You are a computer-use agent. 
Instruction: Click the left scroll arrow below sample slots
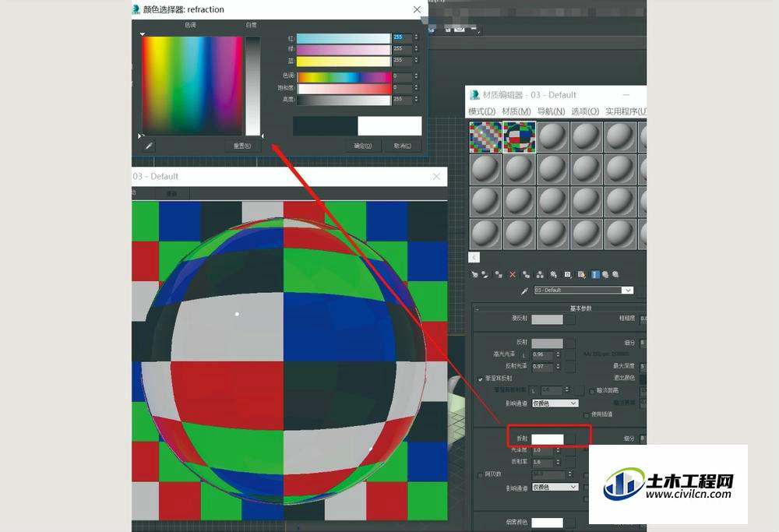pyautogui.click(x=474, y=257)
